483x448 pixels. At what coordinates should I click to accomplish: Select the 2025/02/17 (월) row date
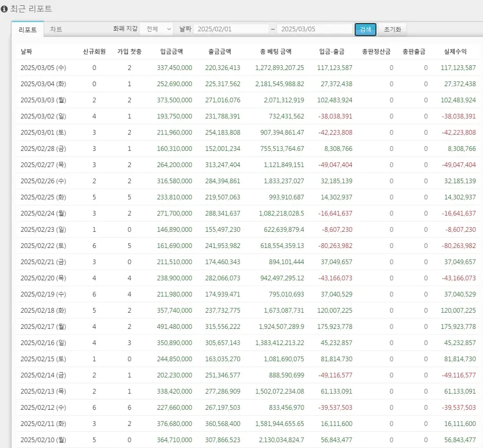[43, 327]
